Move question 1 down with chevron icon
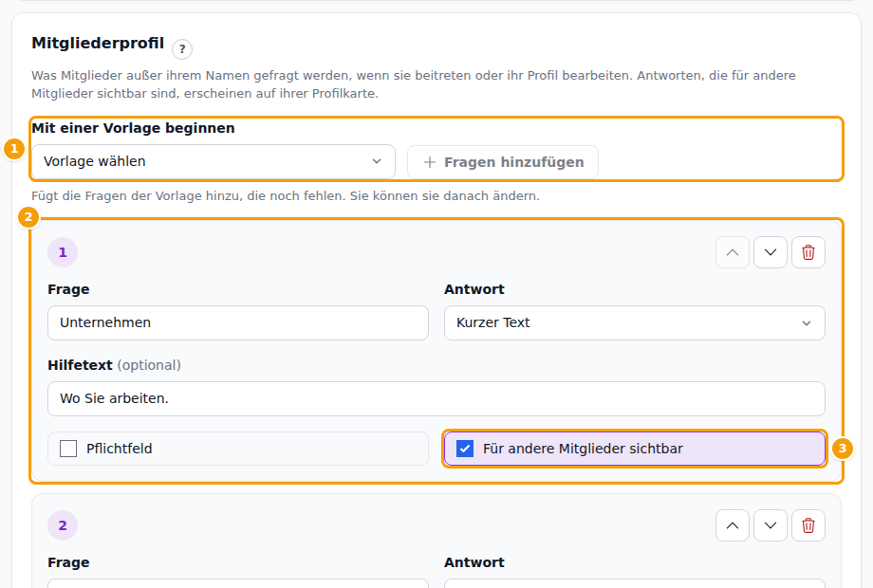This screenshot has width=873, height=588. 770,252
